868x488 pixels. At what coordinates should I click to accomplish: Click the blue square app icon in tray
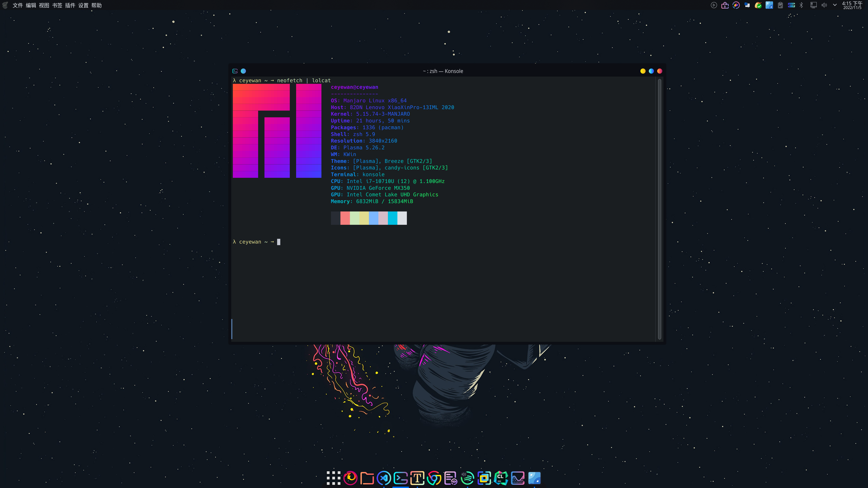(769, 5)
